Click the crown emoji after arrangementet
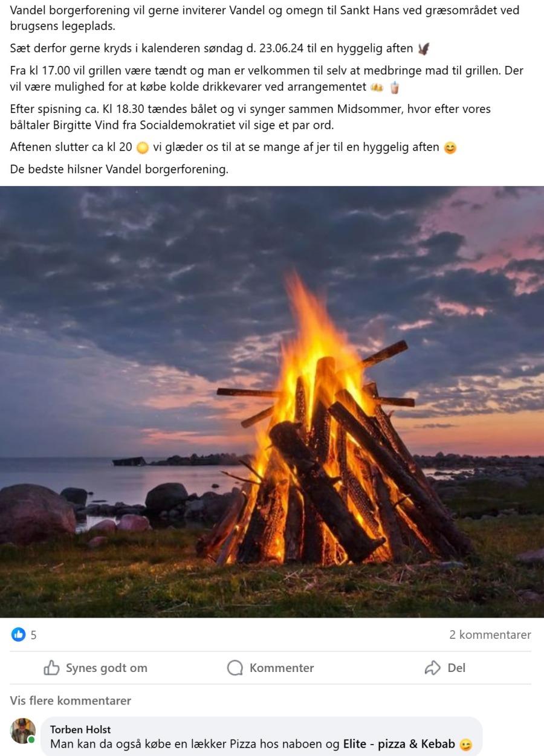This screenshot has width=544, height=756. pyautogui.click(x=377, y=88)
